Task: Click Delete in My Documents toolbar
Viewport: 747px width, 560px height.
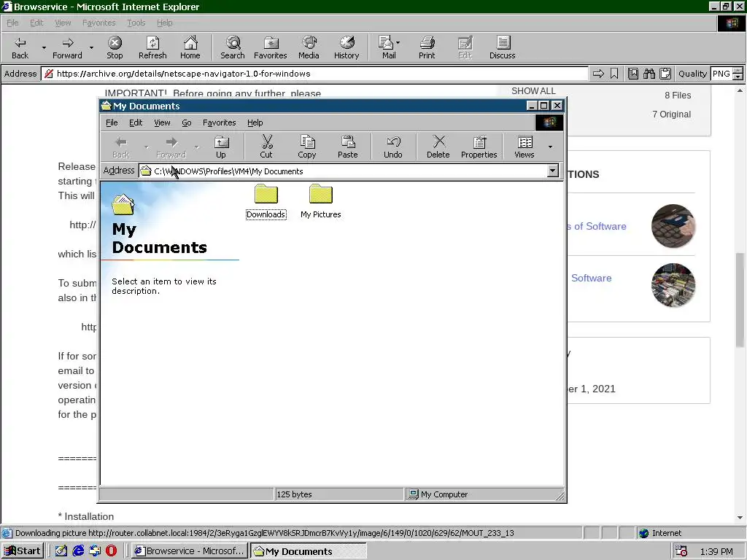Action: [438, 147]
